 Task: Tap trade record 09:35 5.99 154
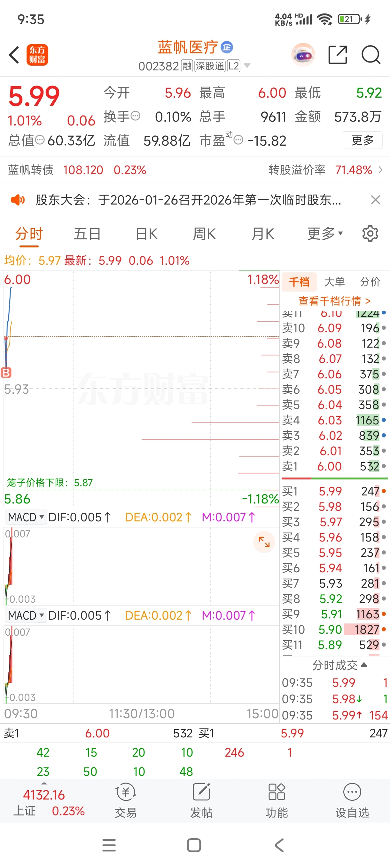pos(335,715)
